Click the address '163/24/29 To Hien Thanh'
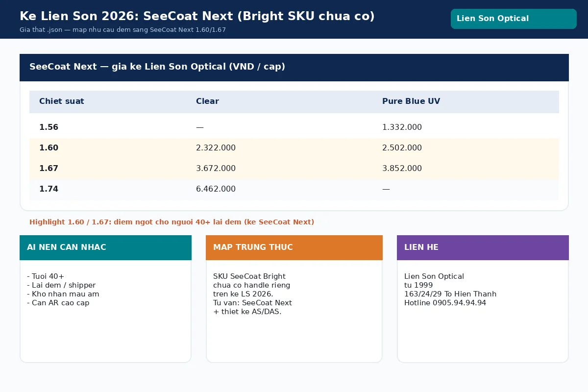The height and width of the screenshot is (392, 588). [x=450, y=294]
